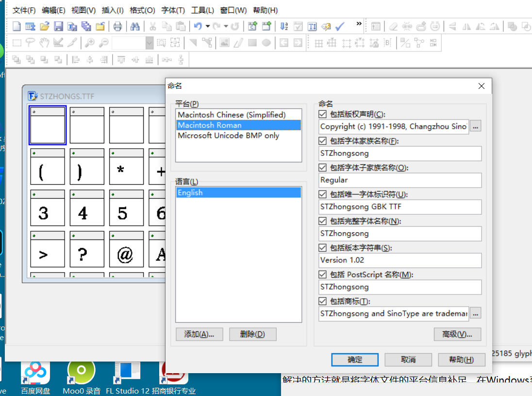Click the flip horizontal mirror icon
Viewport: 532px width, 396px height.
click(466, 27)
